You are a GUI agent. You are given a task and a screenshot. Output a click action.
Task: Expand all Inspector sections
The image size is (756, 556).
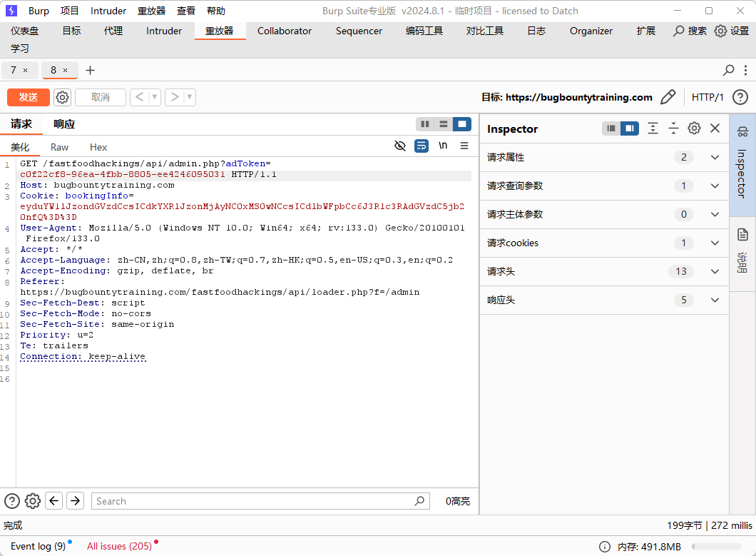click(x=653, y=128)
